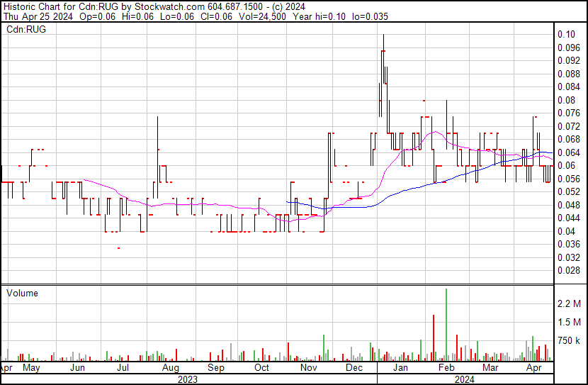
Task: Click the Vol=24,500 header value
Action: (x=261, y=16)
